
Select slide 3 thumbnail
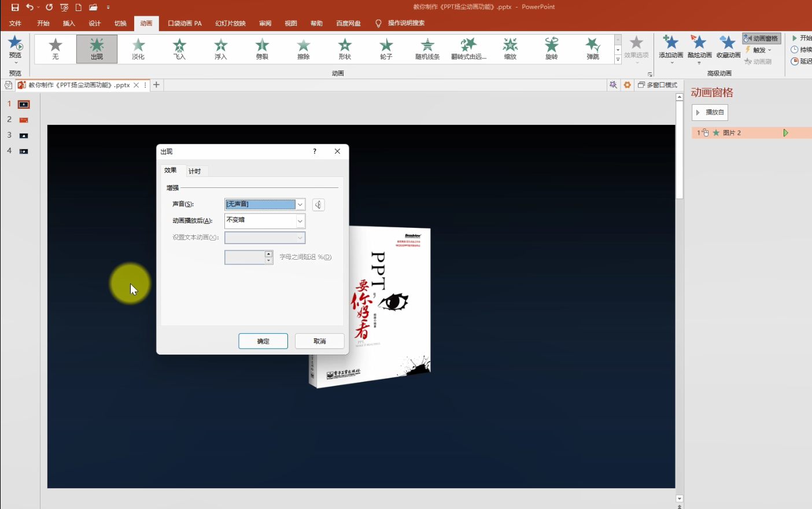point(24,135)
